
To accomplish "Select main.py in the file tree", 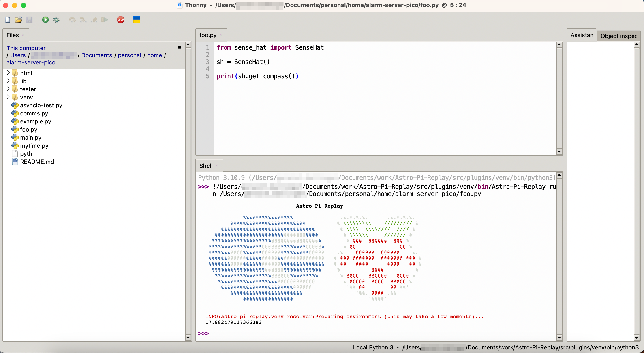I will point(30,137).
